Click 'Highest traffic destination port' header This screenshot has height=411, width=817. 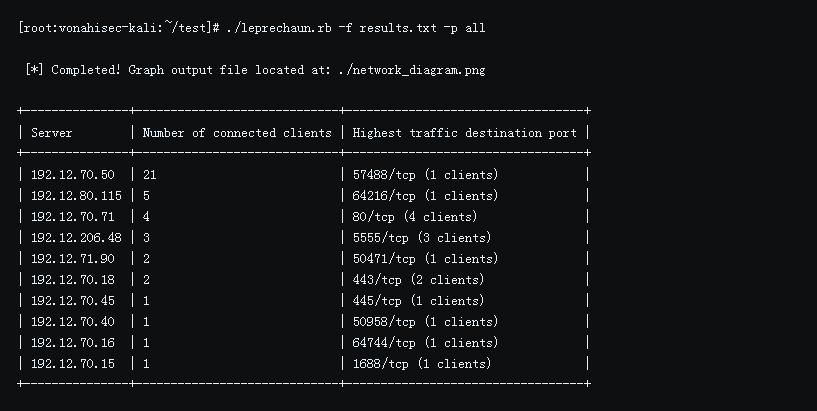(x=464, y=133)
